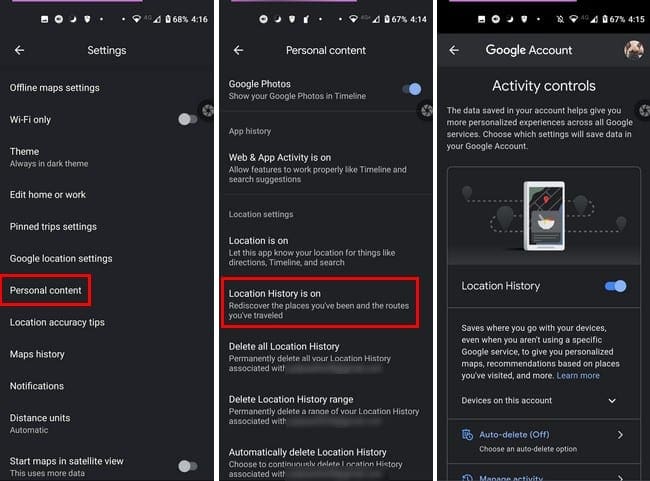Viewport: 650px width, 481px height.
Task: Tap back arrow beside Google Account title
Action: tap(454, 50)
